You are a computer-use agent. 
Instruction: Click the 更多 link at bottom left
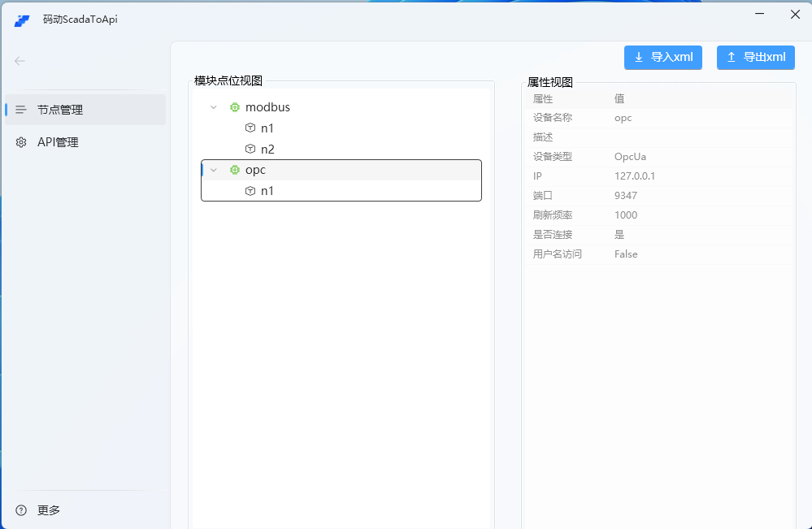point(47,510)
